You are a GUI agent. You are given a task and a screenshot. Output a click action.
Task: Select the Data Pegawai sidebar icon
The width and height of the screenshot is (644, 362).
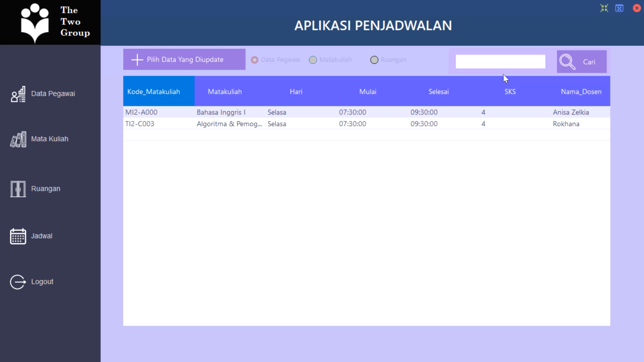tap(18, 94)
